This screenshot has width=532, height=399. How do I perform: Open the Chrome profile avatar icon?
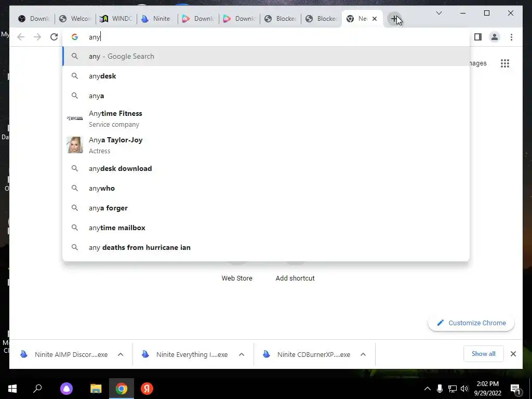[x=495, y=37]
